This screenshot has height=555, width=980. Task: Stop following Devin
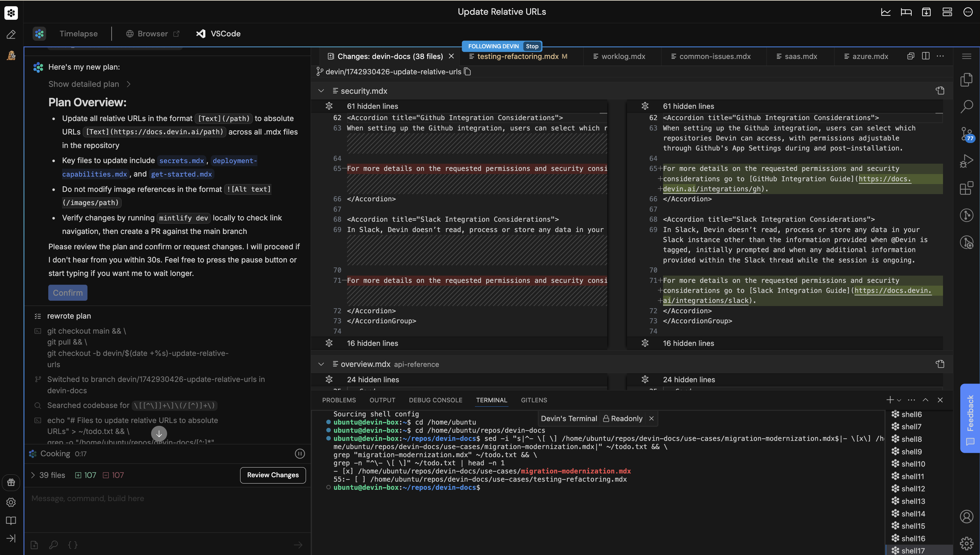532,46
